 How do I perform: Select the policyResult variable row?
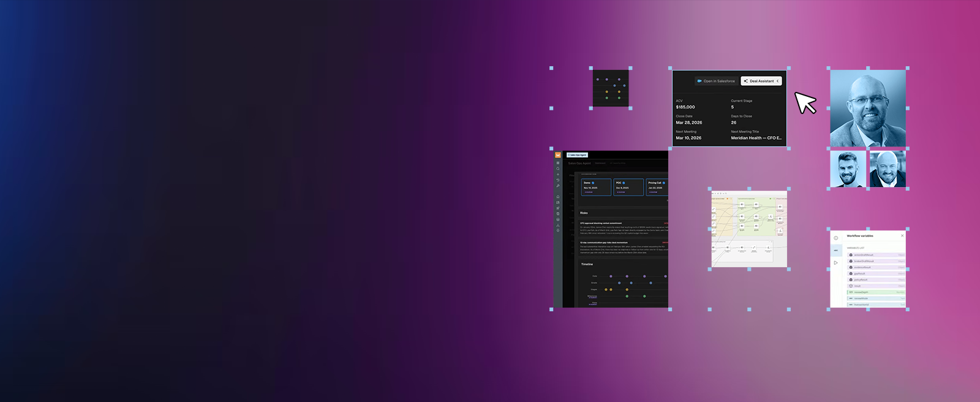(x=876, y=279)
